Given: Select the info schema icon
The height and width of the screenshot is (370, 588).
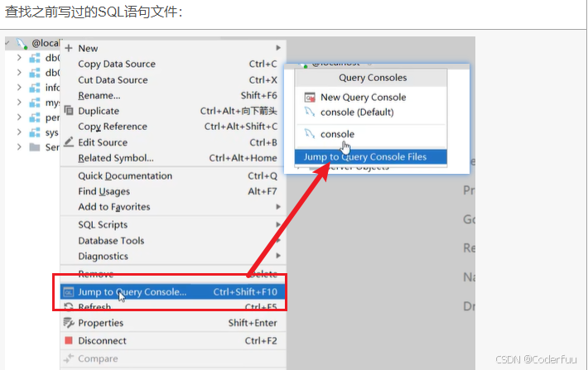Looking at the screenshot, I should point(35,88).
